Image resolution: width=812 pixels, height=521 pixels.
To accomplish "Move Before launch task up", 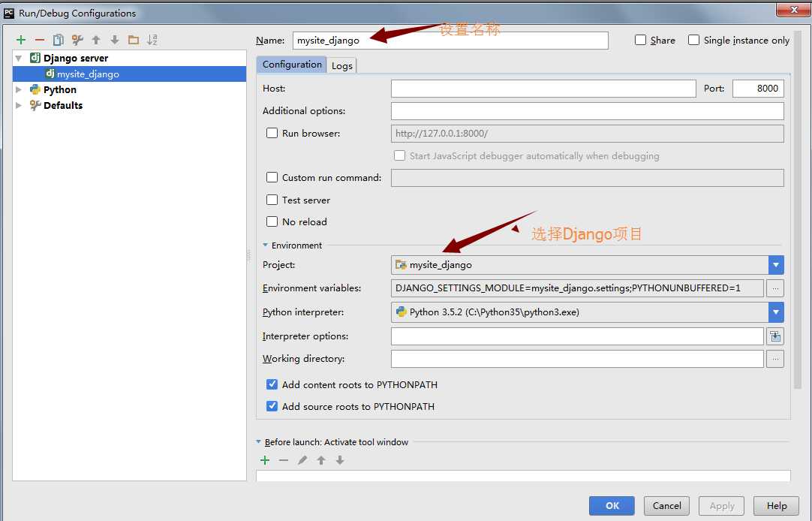I will click(321, 460).
